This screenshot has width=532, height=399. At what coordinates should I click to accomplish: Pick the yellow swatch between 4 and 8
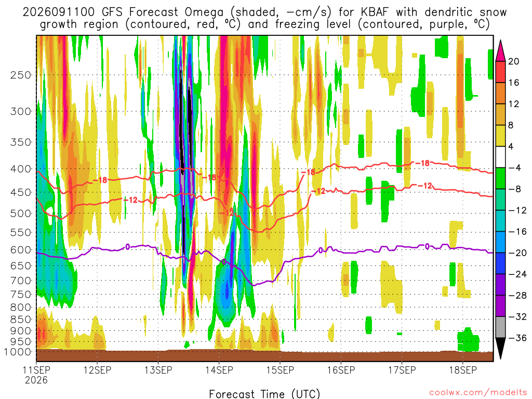[500, 136]
